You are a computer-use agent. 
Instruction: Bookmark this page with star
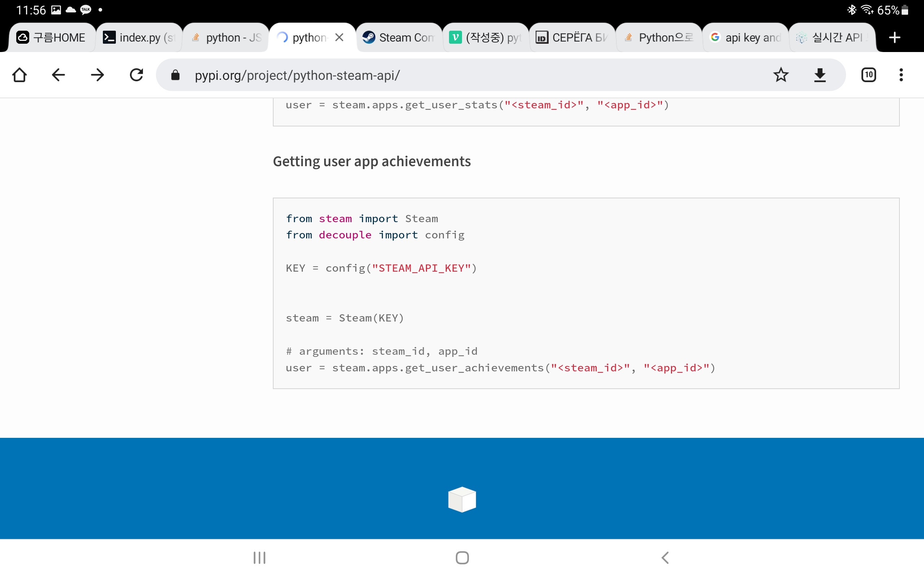[x=781, y=75]
